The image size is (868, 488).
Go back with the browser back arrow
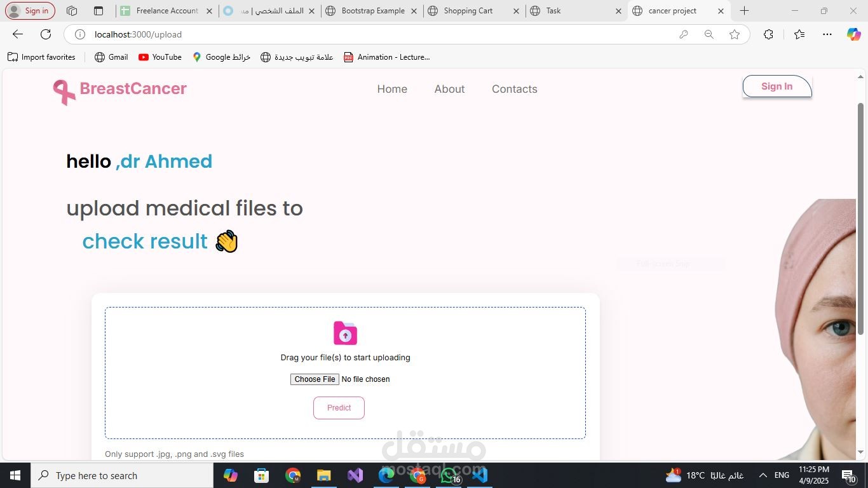[18, 34]
